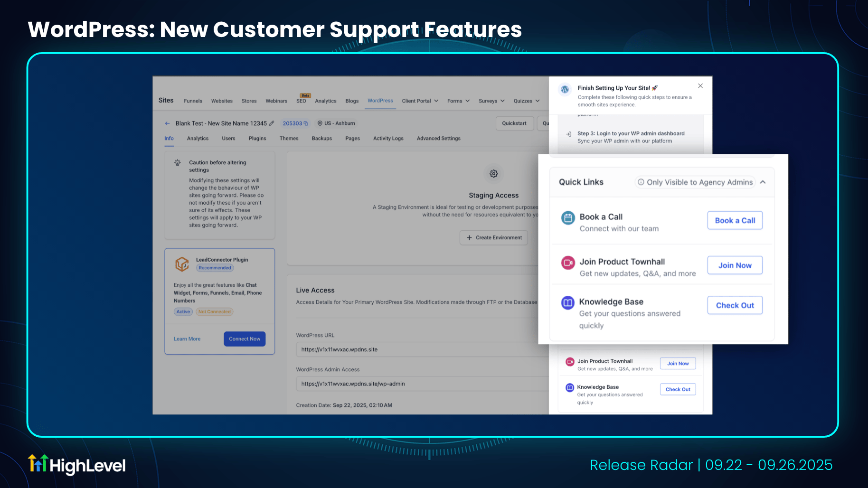Screen dimensions: 868x488
Task: Open the Surveys dropdown
Action: (x=492, y=101)
